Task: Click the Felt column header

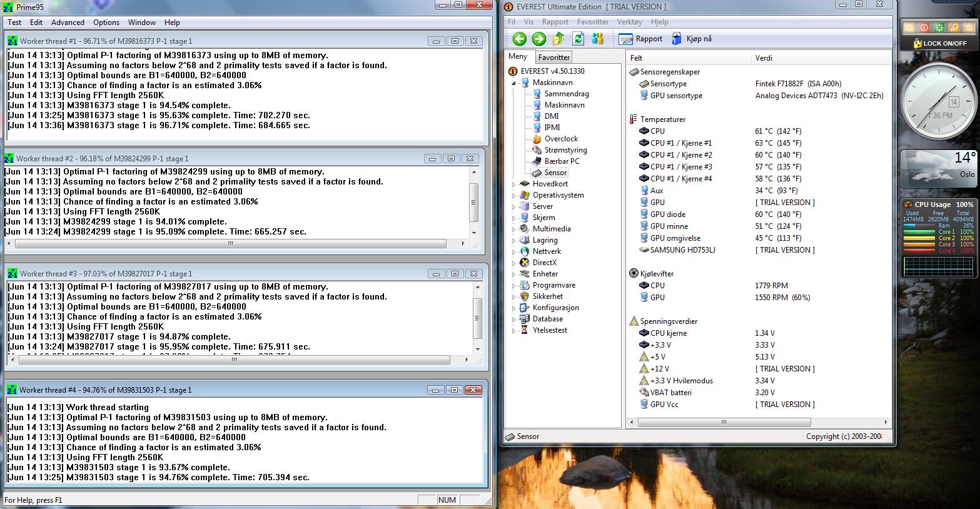Action: [689, 58]
